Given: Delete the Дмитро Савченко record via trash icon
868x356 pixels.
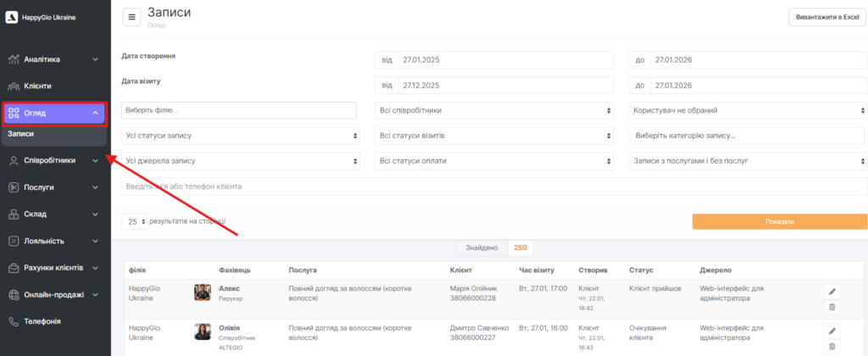Looking at the screenshot, I should click(832, 346).
